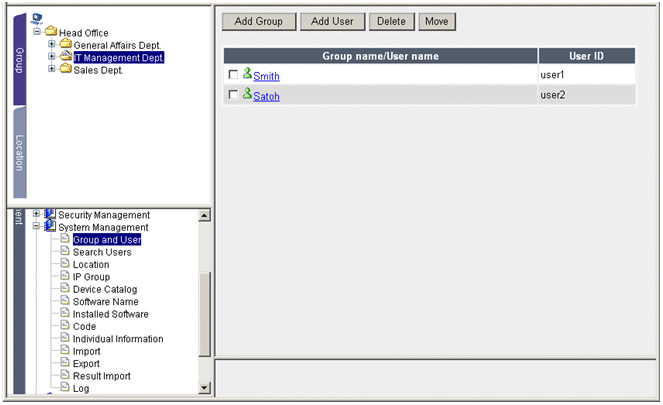The width and height of the screenshot is (663, 405).
Task: Expand the General Affairs Dept. node
Action: point(52,44)
